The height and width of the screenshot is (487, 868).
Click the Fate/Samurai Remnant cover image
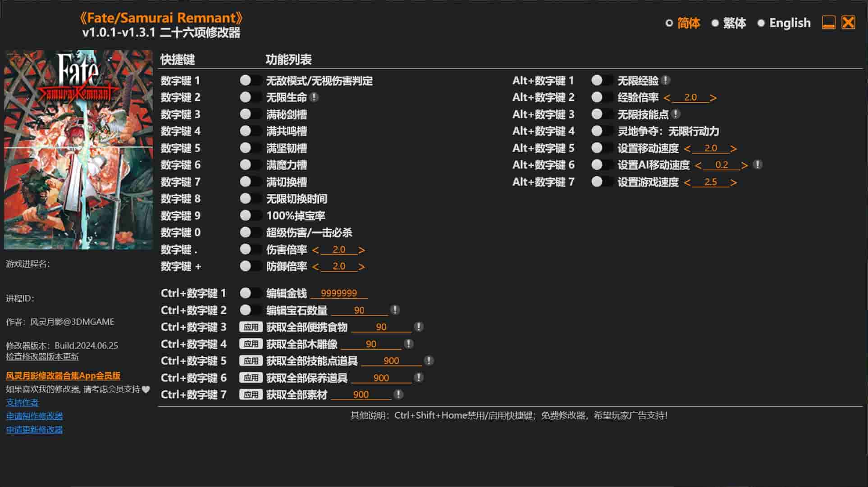(x=78, y=150)
